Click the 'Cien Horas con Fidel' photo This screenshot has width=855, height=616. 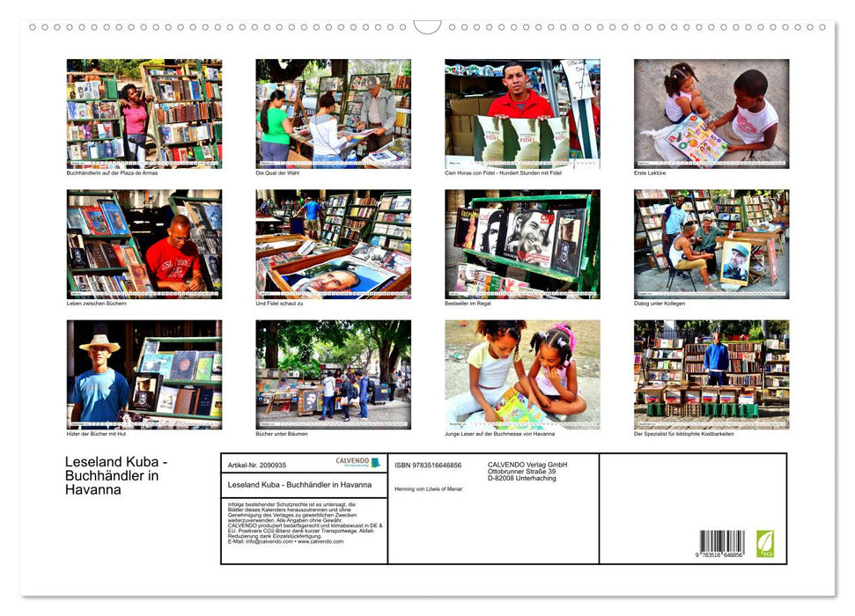click(521, 113)
